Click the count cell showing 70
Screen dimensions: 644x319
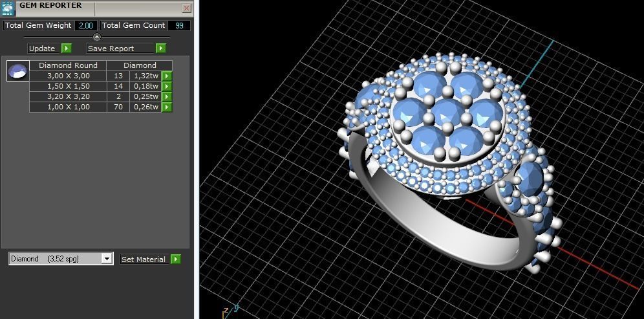(118, 107)
